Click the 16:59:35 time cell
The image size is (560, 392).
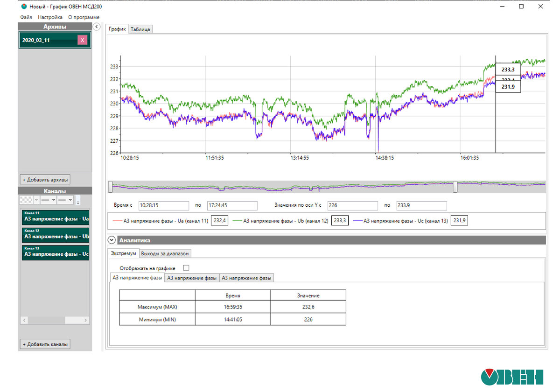click(x=232, y=308)
